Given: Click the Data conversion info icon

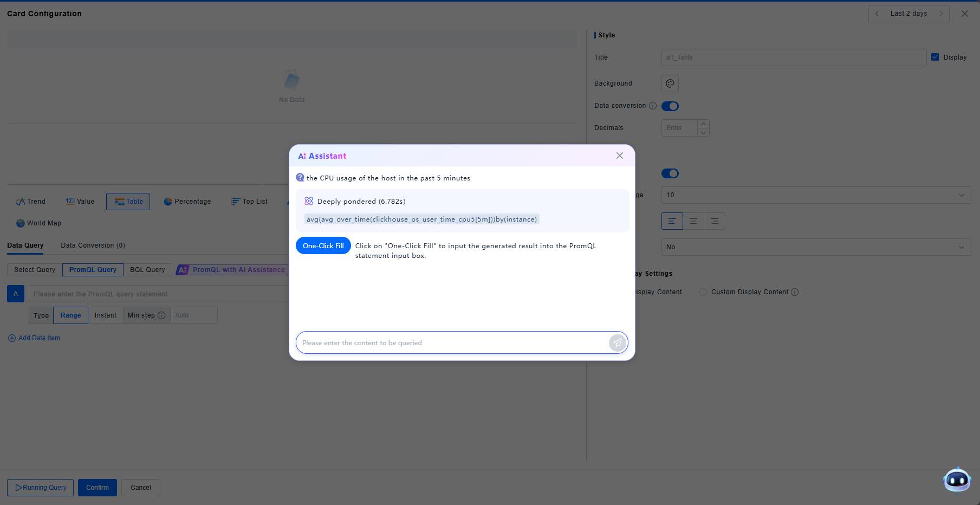Looking at the screenshot, I should [x=653, y=106].
